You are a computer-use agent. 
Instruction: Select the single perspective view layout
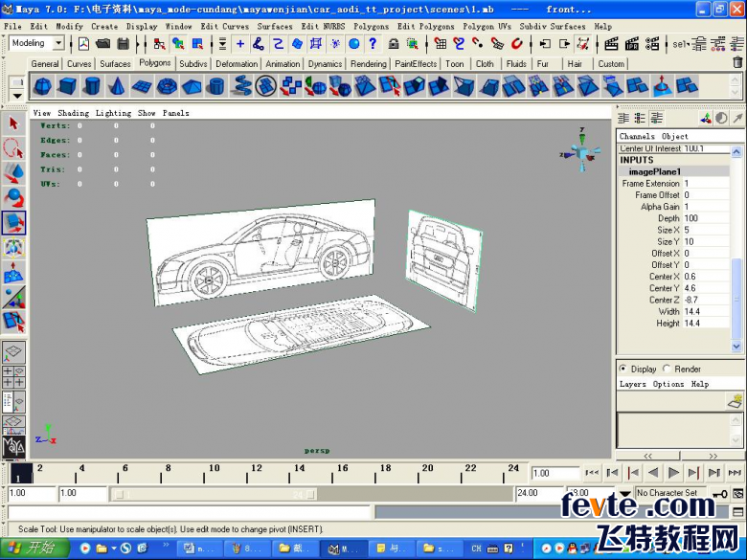pos(13,352)
